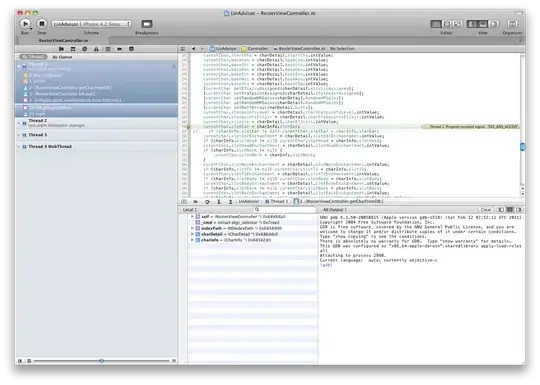Select the By Queue tab
Screen dimensions: 540x385
pyautogui.click(x=62, y=57)
